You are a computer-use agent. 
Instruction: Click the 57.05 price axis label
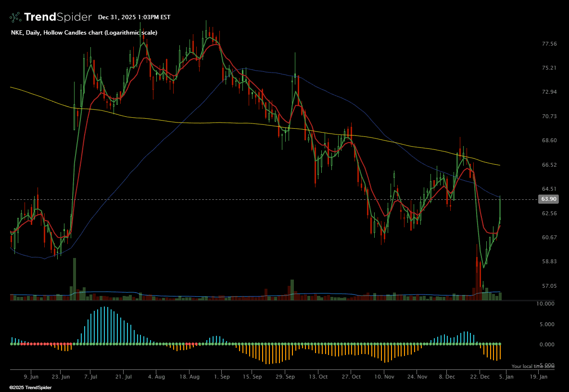click(549, 286)
